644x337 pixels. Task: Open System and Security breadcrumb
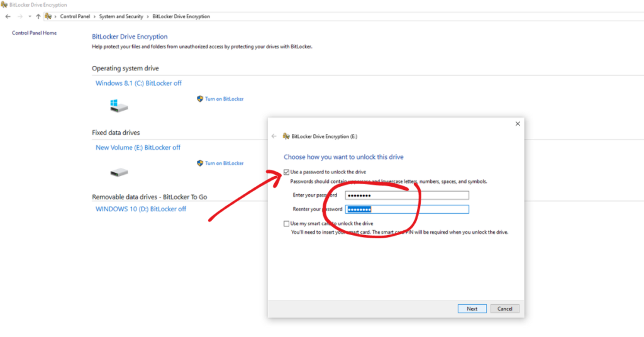[x=121, y=16]
